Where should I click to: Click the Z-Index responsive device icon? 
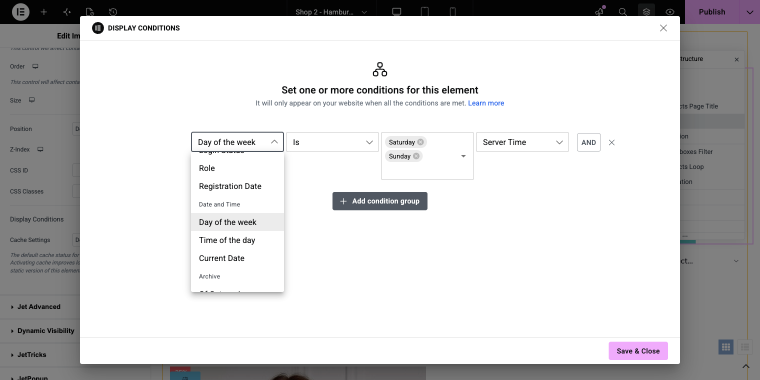(x=40, y=150)
